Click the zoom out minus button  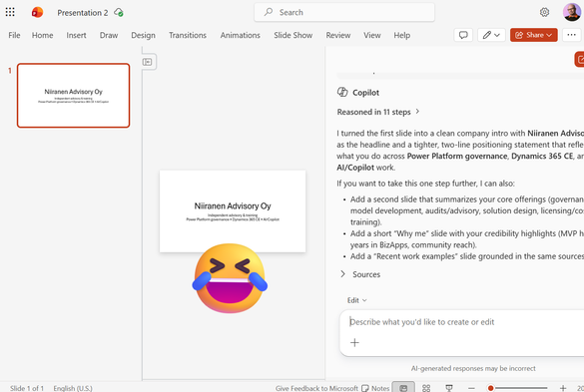coord(471,388)
